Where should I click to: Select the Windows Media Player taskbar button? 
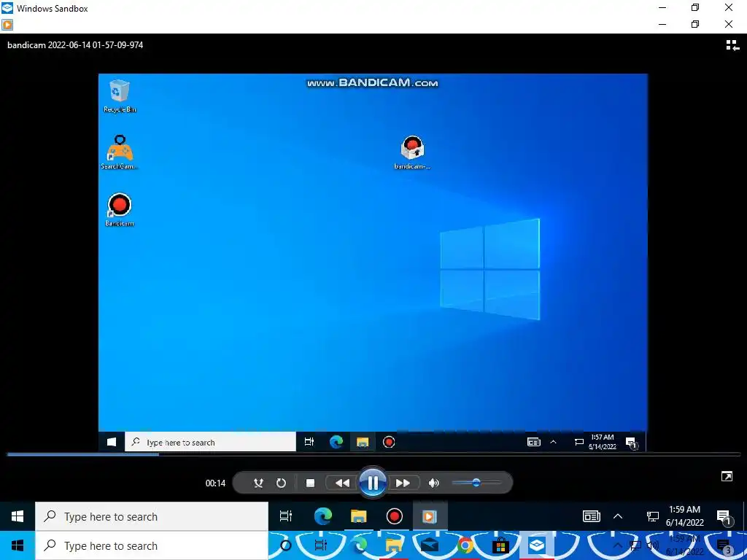tap(429, 516)
